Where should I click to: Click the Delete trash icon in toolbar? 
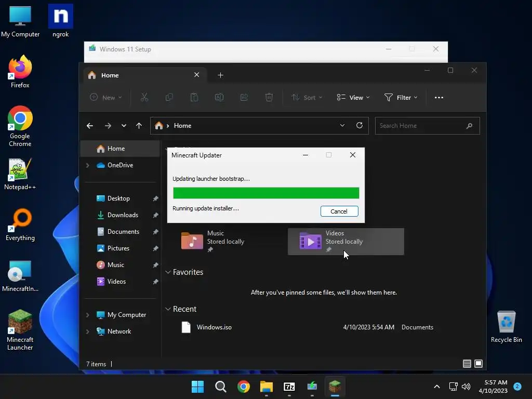[269, 98]
